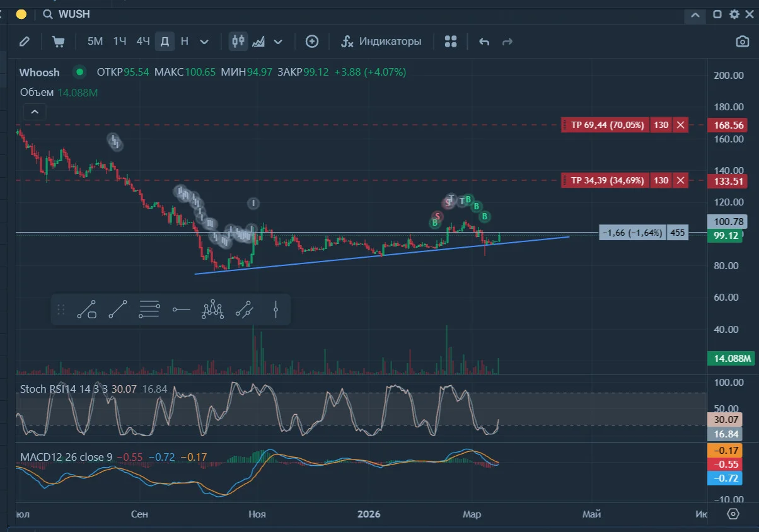Click the Объем volume label
Image resolution: width=759 pixels, height=532 pixels.
click(x=37, y=92)
